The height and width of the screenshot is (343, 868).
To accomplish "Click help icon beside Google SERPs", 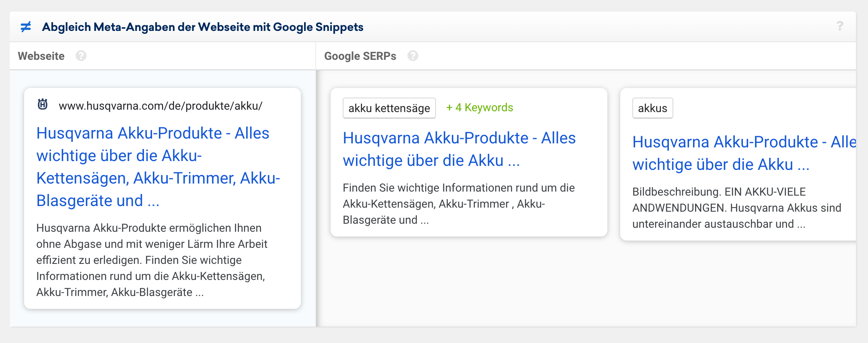I will tap(413, 56).
